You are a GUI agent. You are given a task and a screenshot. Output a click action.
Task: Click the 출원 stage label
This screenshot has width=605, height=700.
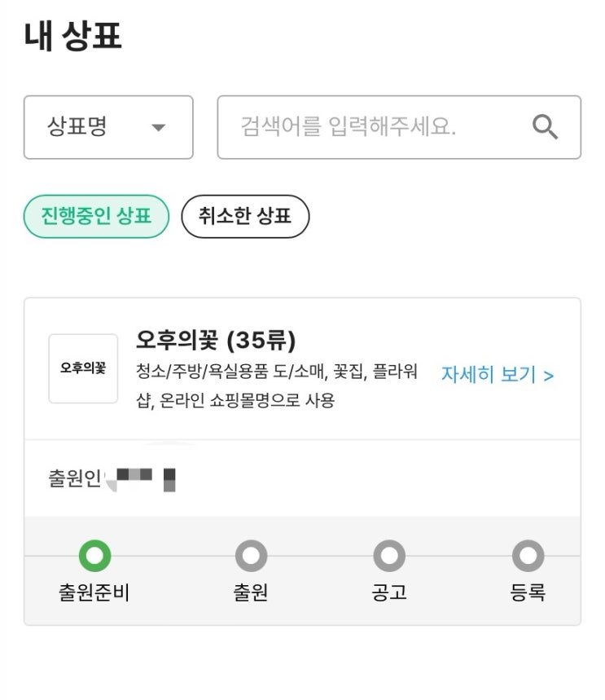tap(251, 593)
